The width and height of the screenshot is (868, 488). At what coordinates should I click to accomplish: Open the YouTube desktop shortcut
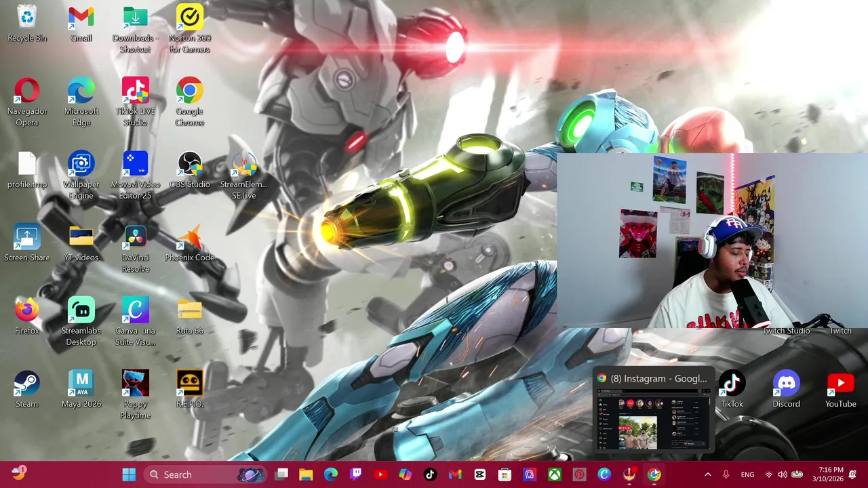(x=841, y=390)
